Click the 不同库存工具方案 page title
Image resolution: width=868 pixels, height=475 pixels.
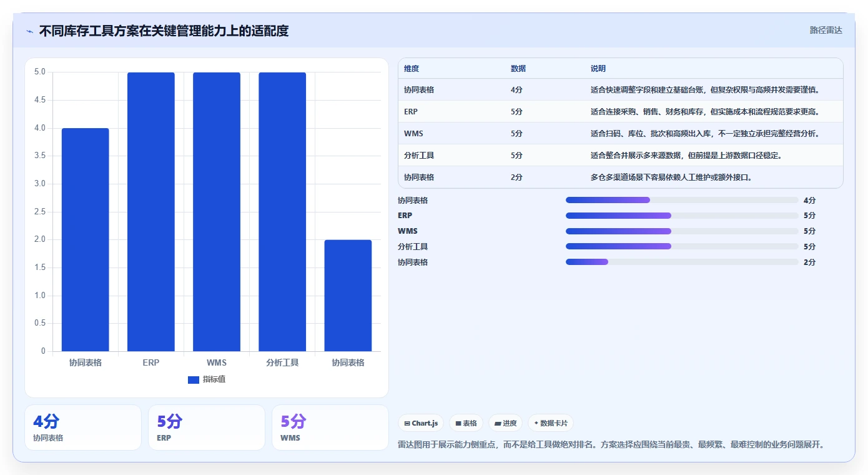[x=164, y=31]
